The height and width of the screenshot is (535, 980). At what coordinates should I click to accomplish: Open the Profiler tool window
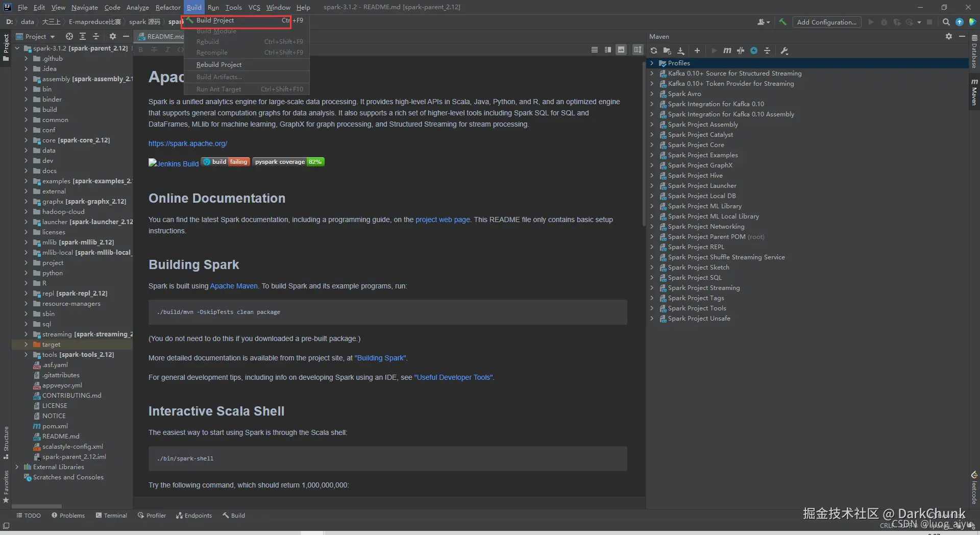click(152, 516)
